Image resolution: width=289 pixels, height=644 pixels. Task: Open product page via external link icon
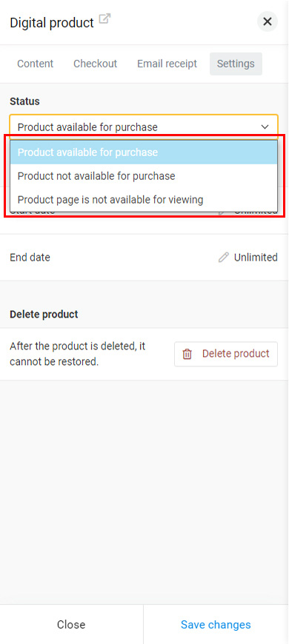click(105, 19)
